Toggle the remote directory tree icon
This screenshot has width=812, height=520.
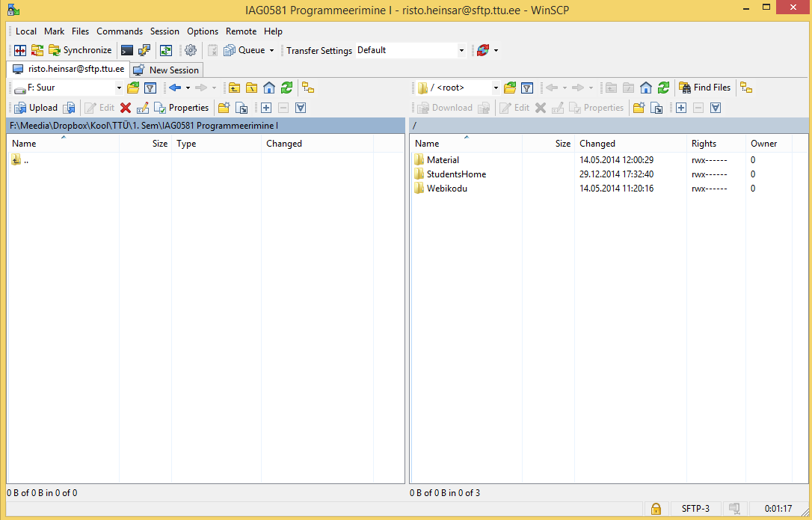click(746, 88)
